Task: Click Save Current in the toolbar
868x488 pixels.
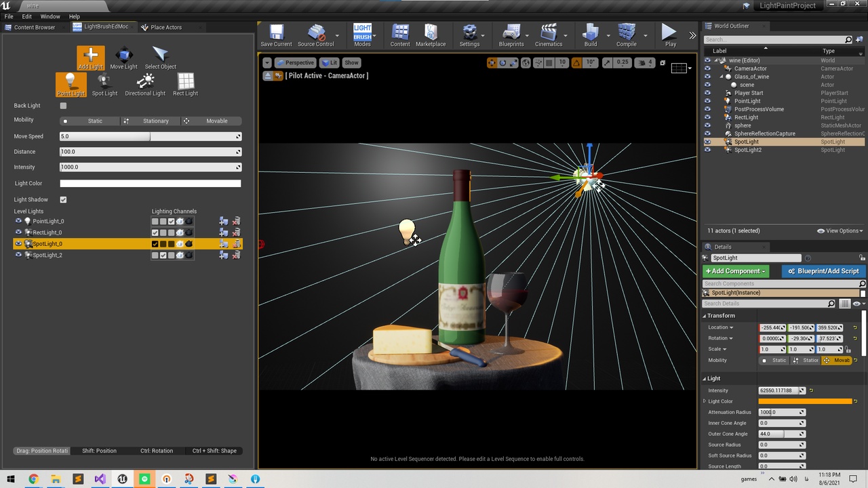Action: click(276, 36)
